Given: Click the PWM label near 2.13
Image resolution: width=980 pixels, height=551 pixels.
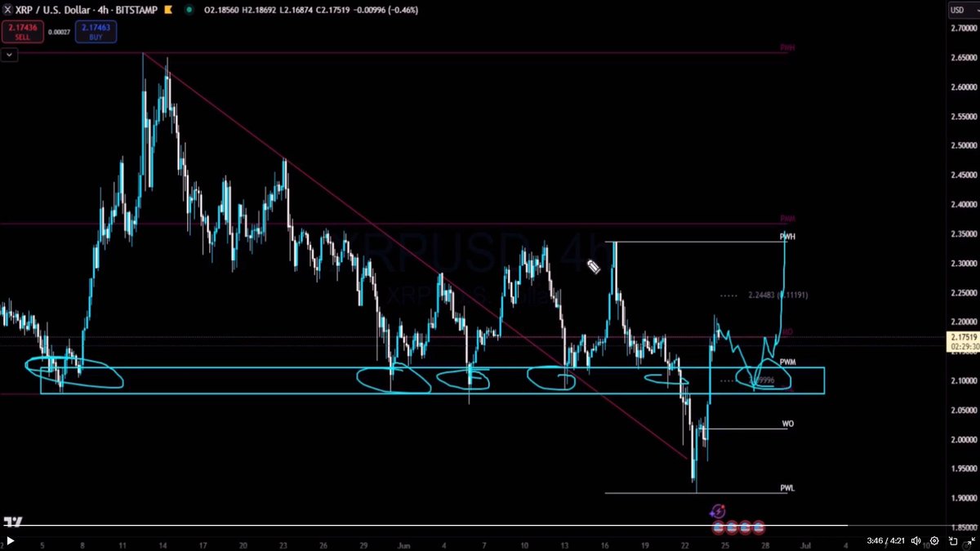Looking at the screenshot, I should coord(788,362).
